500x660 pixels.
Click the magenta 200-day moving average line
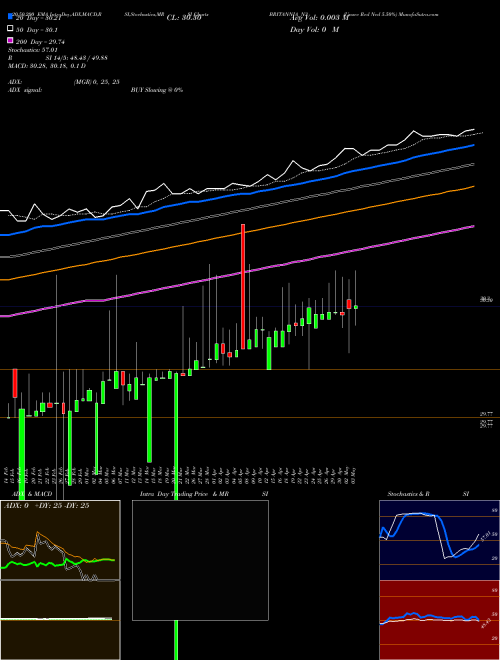pyautogui.click(x=236, y=274)
